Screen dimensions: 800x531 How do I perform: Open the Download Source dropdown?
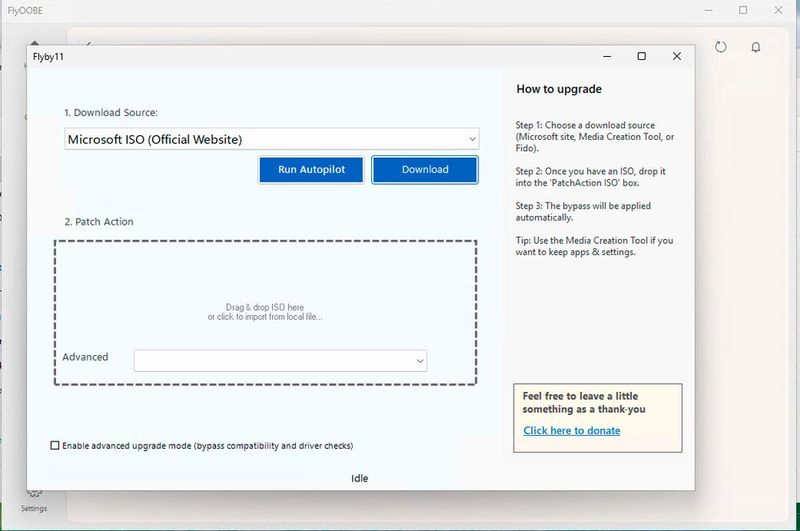(271, 139)
